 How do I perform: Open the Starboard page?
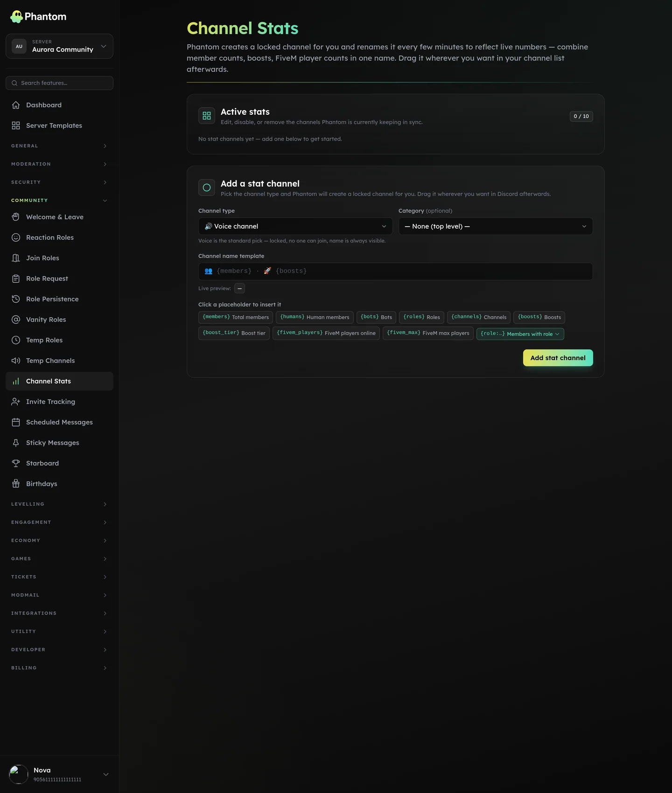(59, 463)
